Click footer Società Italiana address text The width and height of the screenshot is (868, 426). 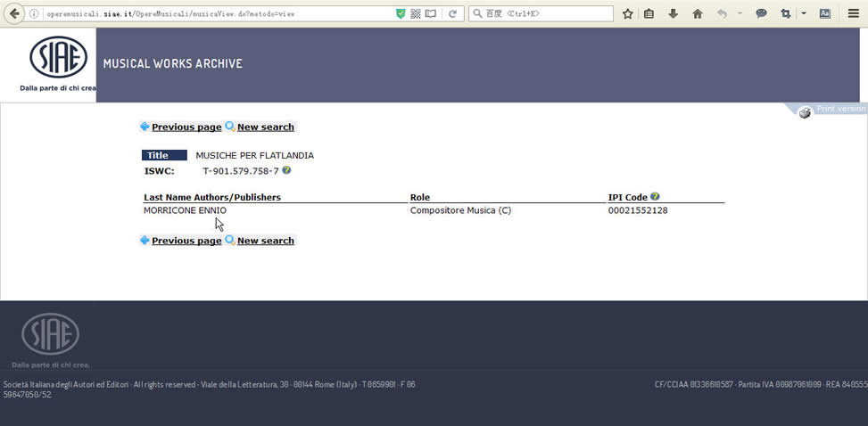(210, 389)
